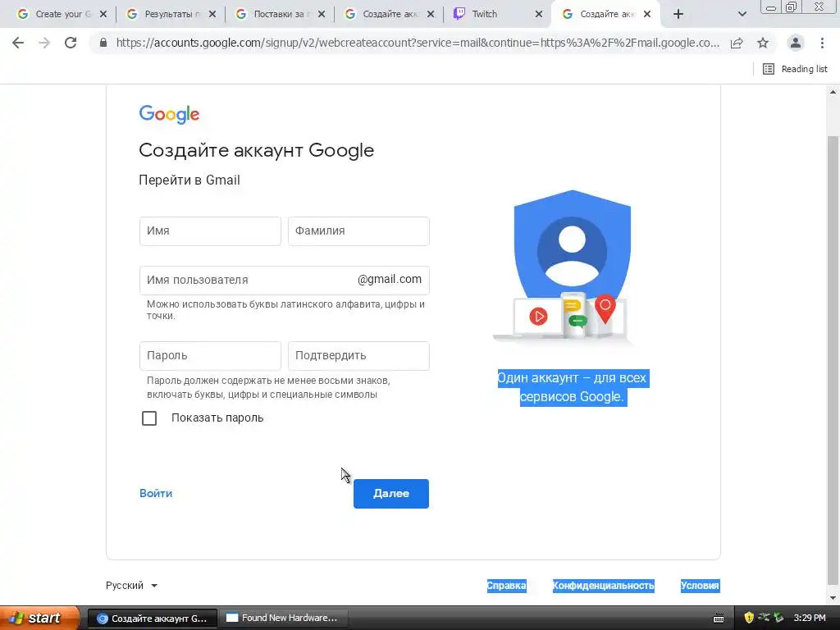Open the tab search dropdown arrow
The height and width of the screenshot is (630, 840).
tap(742, 14)
